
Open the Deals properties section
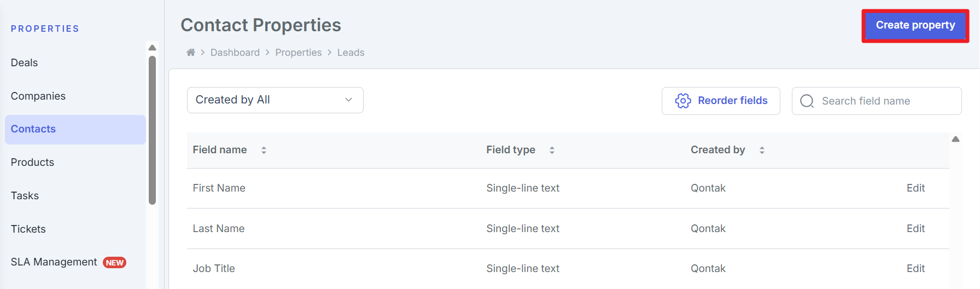[25, 63]
